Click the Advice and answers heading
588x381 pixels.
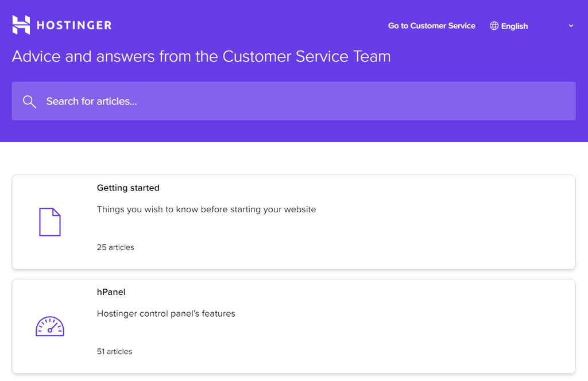[x=201, y=56]
